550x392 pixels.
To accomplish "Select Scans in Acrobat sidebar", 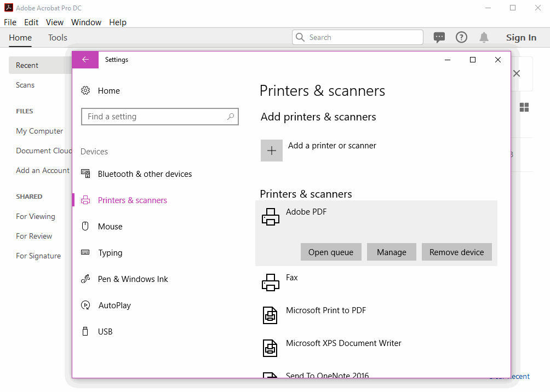I will tap(25, 85).
